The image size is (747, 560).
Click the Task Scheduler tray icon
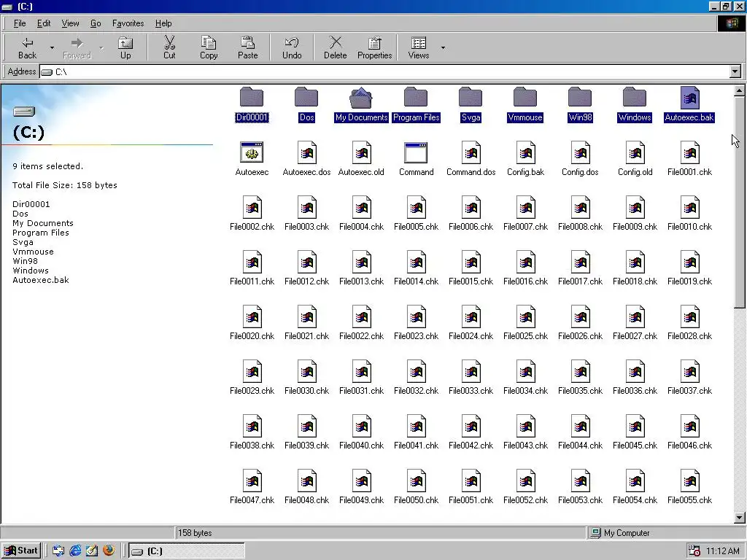[694, 551]
